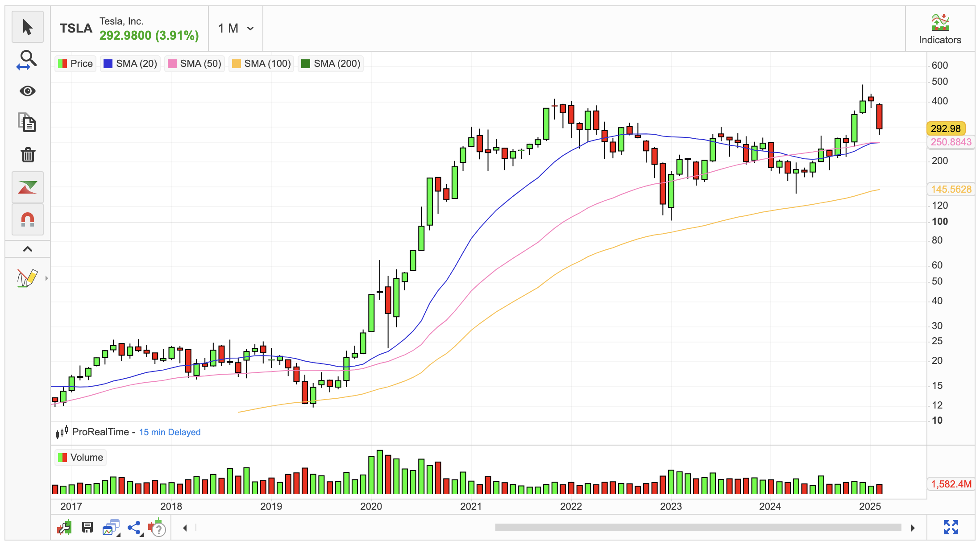Click the 1,582.4M volume value label
980x545 pixels.
[951, 484]
